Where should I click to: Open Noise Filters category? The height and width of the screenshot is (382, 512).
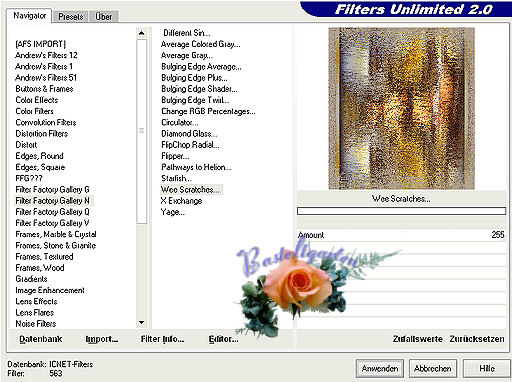point(36,324)
